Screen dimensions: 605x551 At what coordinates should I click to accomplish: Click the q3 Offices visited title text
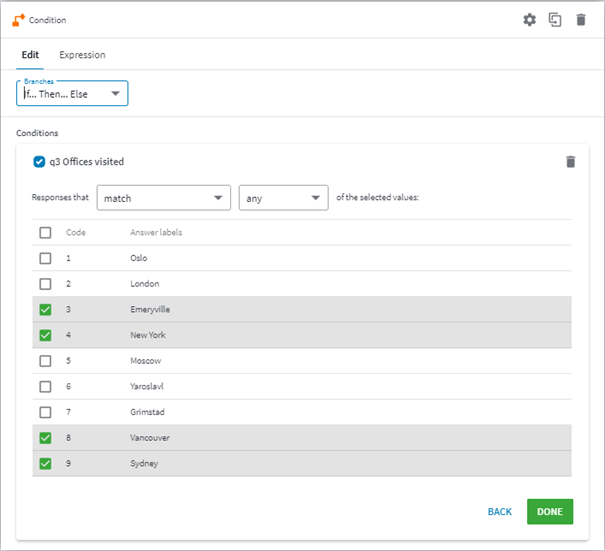[x=86, y=162]
